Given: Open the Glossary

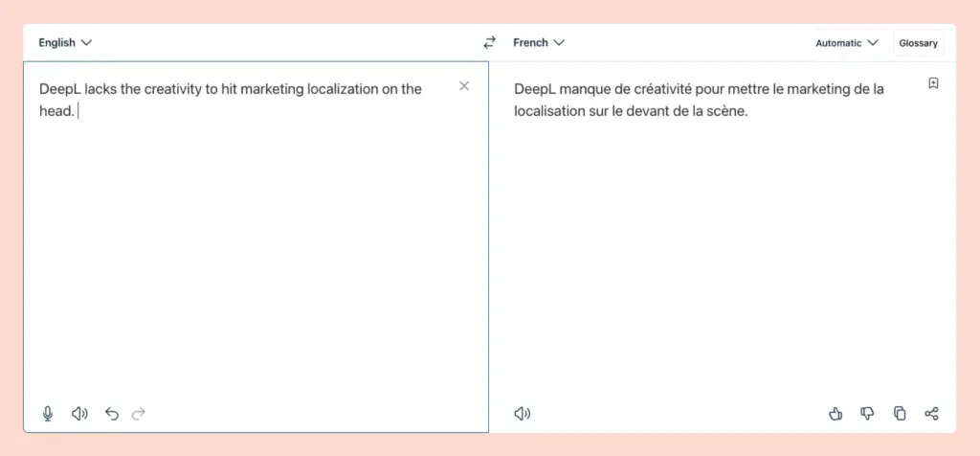Looking at the screenshot, I should coord(918,43).
